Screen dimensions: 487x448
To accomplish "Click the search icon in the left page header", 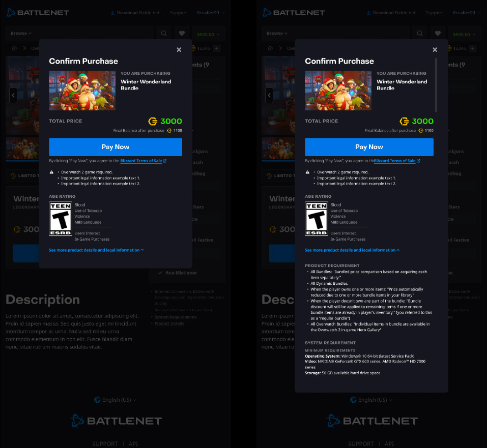I will [x=164, y=34].
